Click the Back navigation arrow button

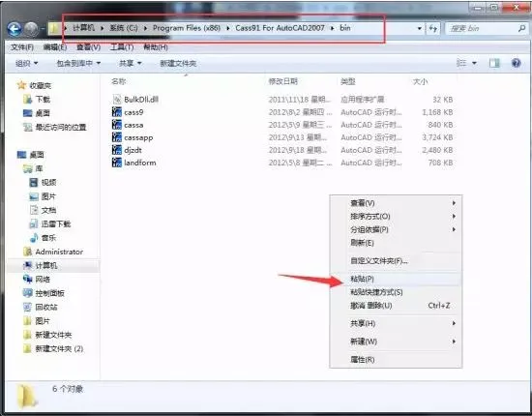[x=15, y=29]
